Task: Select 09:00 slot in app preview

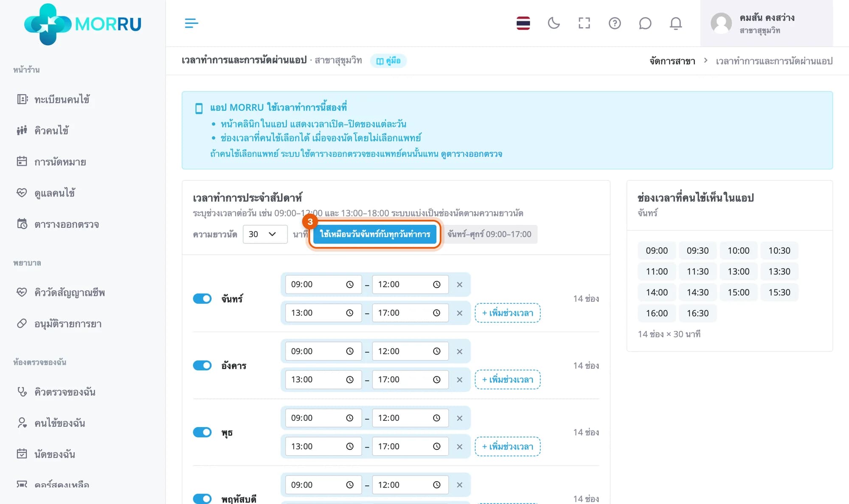Action: point(657,250)
